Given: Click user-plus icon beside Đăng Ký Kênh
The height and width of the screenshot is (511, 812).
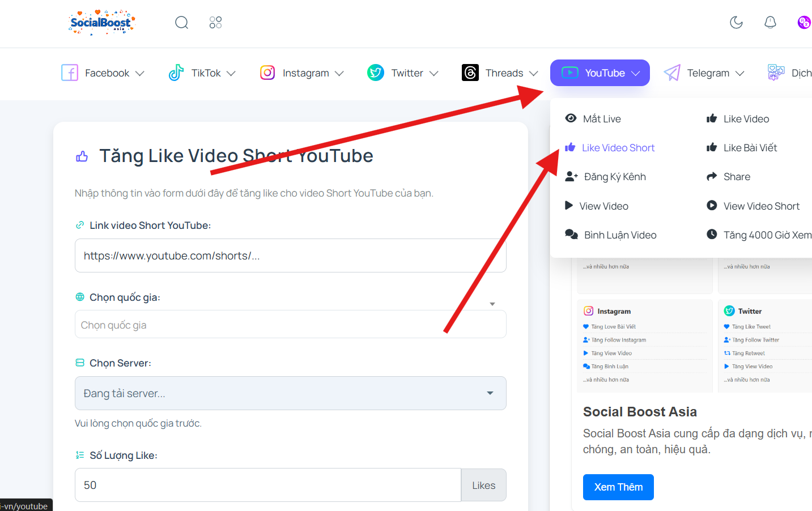Looking at the screenshot, I should (571, 176).
